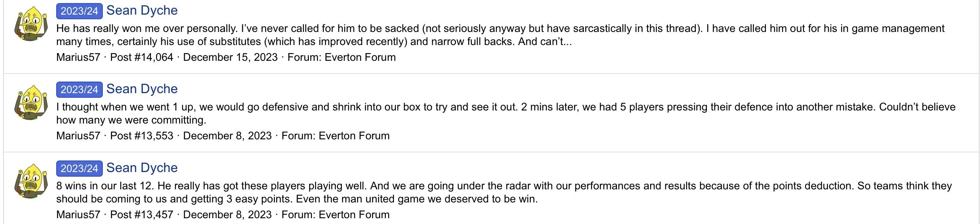
Task: Click the "Post #13,457" label
Action: [141, 215]
